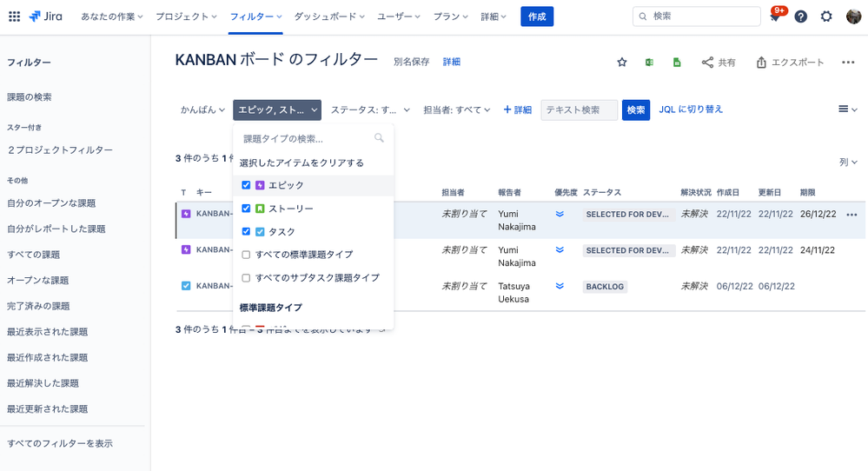Open the user profile avatar
The width and height of the screenshot is (868, 471).
853,17
